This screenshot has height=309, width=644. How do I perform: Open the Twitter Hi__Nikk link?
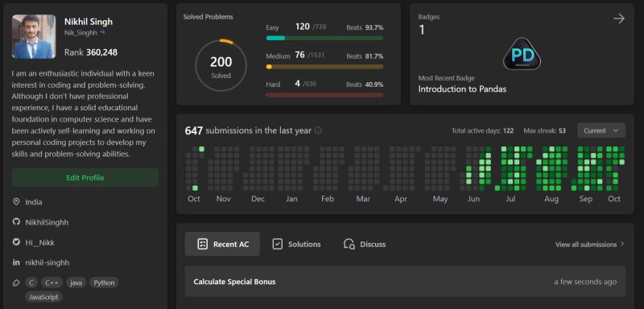point(39,242)
